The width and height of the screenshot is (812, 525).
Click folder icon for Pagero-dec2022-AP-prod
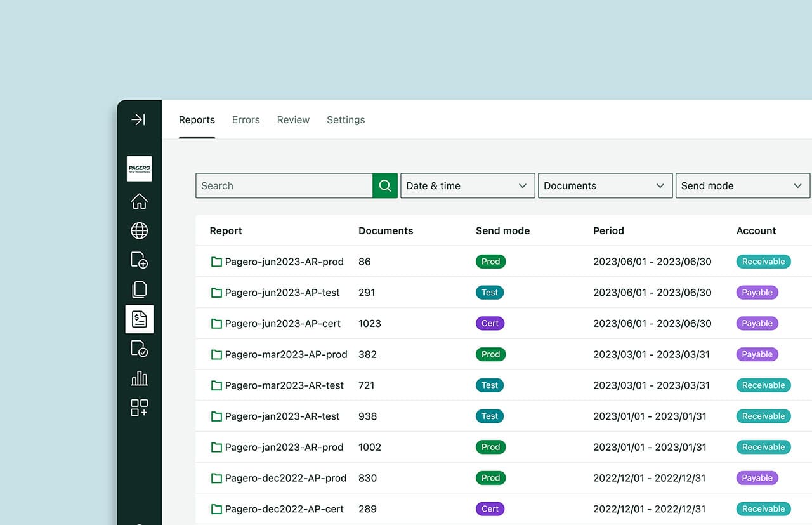point(216,478)
